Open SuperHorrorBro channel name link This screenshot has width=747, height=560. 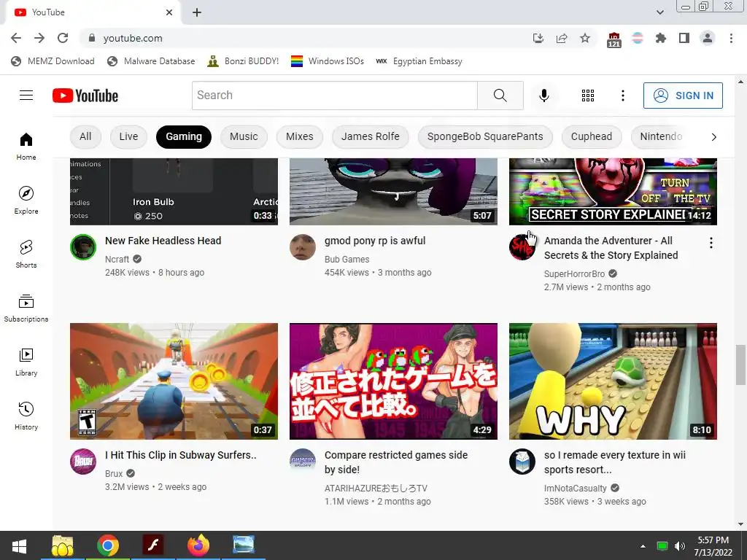coord(575,274)
